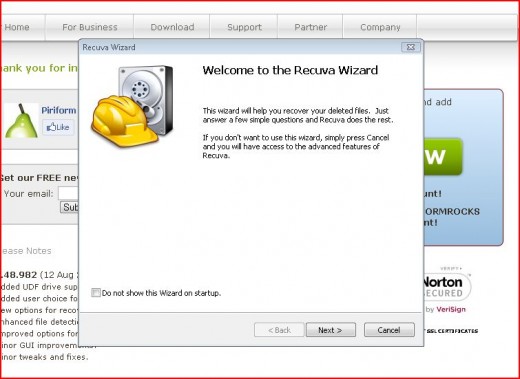Screen dimensions: 520x379
Task: Click the Norton Secured badge
Action: pos(446,287)
